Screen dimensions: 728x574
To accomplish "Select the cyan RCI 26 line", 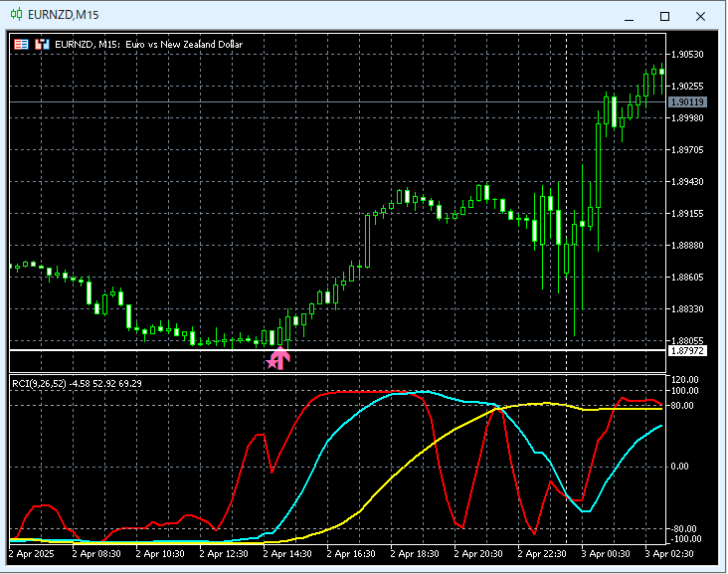I will [327, 441].
